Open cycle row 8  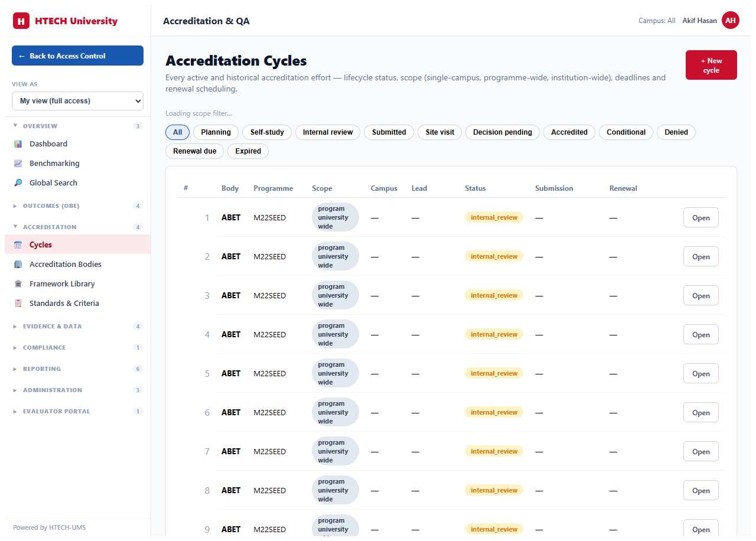(x=701, y=490)
